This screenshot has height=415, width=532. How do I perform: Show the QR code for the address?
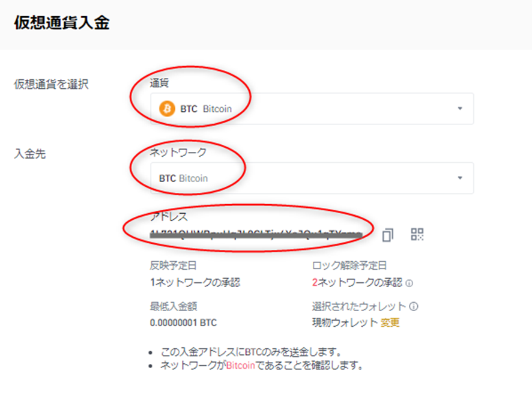point(417,234)
